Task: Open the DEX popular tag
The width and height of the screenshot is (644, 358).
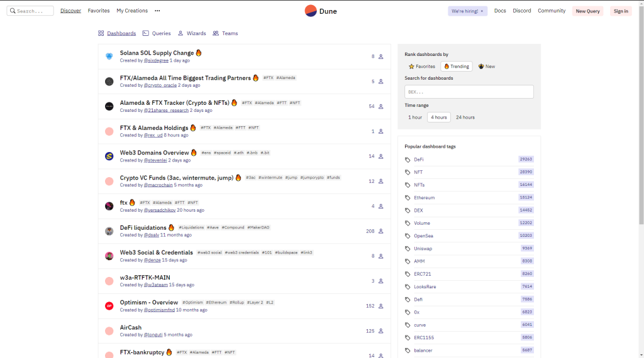Action: (x=418, y=210)
